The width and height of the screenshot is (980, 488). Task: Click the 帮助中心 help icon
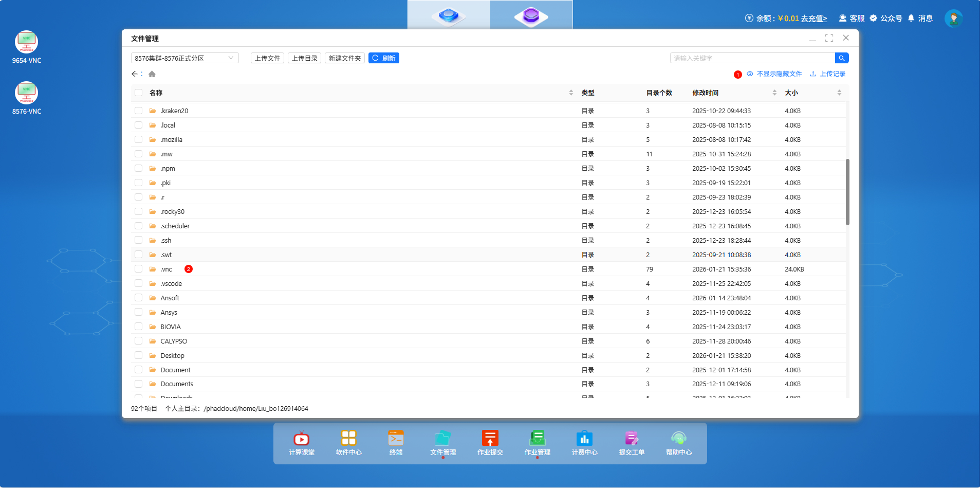click(678, 442)
